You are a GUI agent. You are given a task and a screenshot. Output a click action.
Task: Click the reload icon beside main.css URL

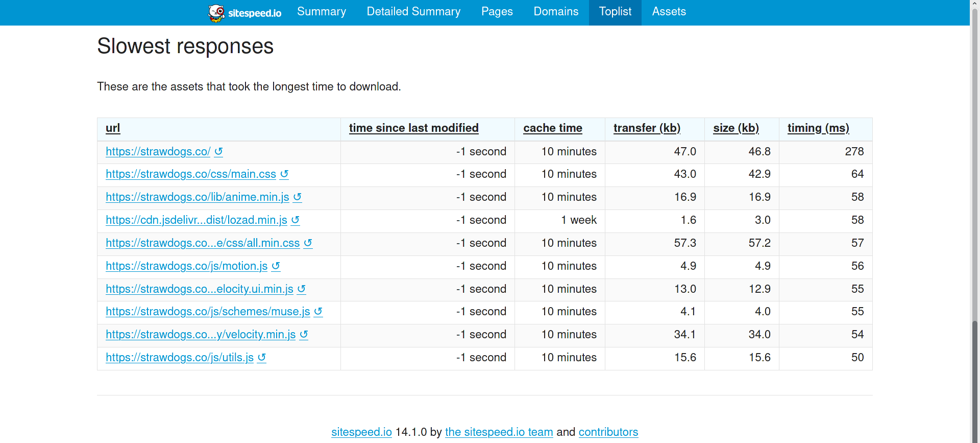coord(284,174)
